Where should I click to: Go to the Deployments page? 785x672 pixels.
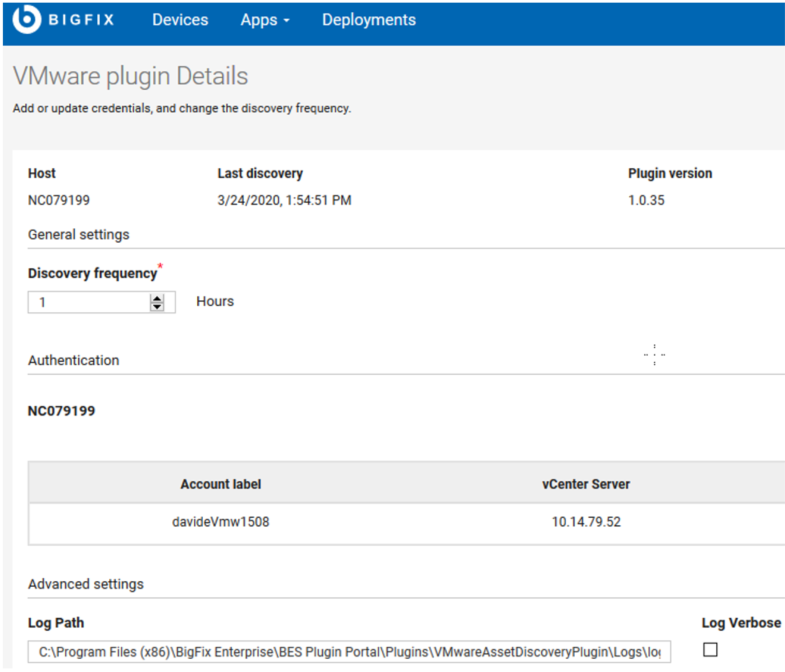[369, 20]
